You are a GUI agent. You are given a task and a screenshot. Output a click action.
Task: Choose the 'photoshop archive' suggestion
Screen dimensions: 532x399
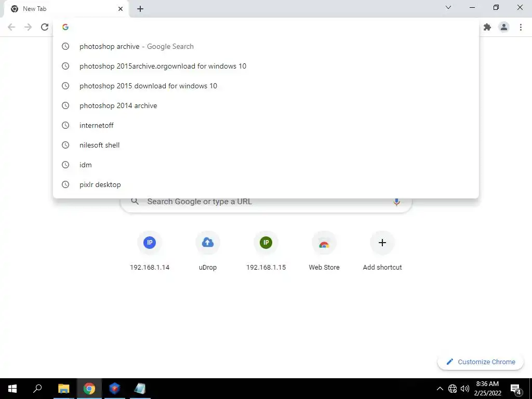tap(266, 46)
